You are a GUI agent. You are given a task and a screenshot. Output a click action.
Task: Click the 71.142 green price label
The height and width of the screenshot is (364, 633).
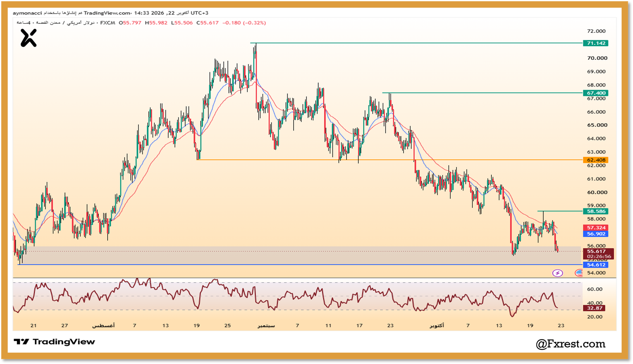596,43
